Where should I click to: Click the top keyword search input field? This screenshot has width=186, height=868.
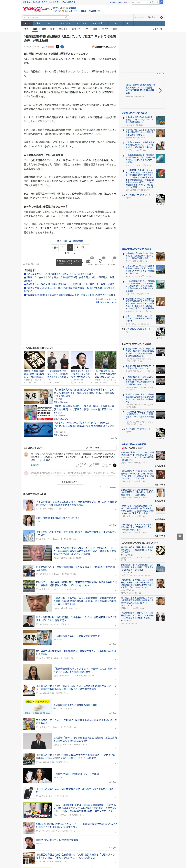140,2
